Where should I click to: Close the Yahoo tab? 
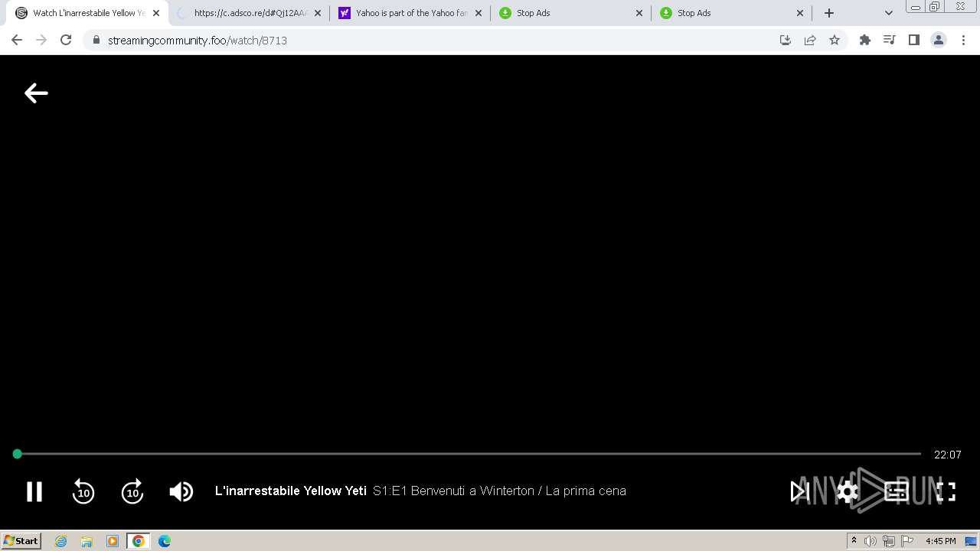pyautogui.click(x=479, y=13)
